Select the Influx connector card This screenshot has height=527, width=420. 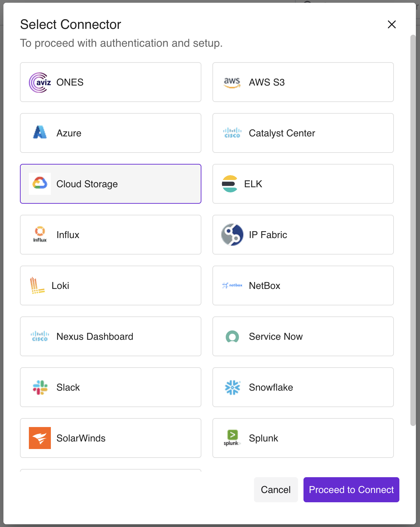pyautogui.click(x=110, y=235)
